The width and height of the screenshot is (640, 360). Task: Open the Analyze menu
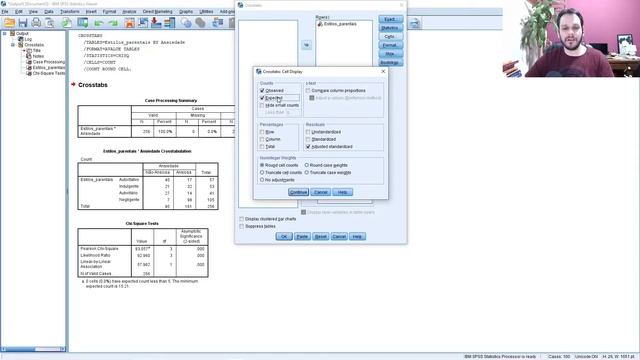(x=129, y=12)
